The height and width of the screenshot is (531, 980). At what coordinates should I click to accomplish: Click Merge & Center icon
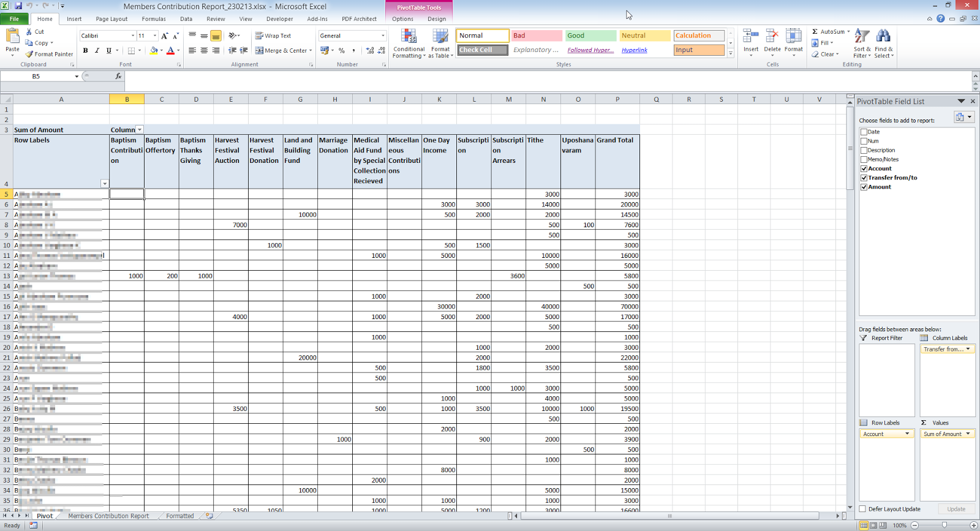point(259,50)
